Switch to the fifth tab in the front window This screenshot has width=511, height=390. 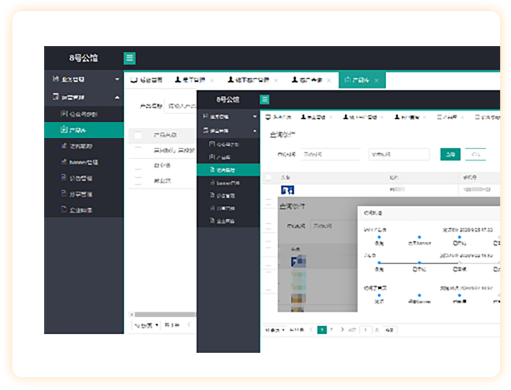point(450,117)
